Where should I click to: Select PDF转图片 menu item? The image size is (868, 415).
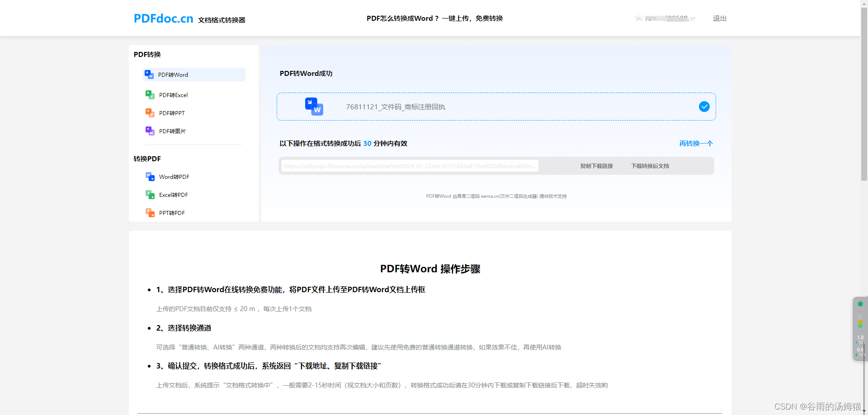tap(172, 131)
